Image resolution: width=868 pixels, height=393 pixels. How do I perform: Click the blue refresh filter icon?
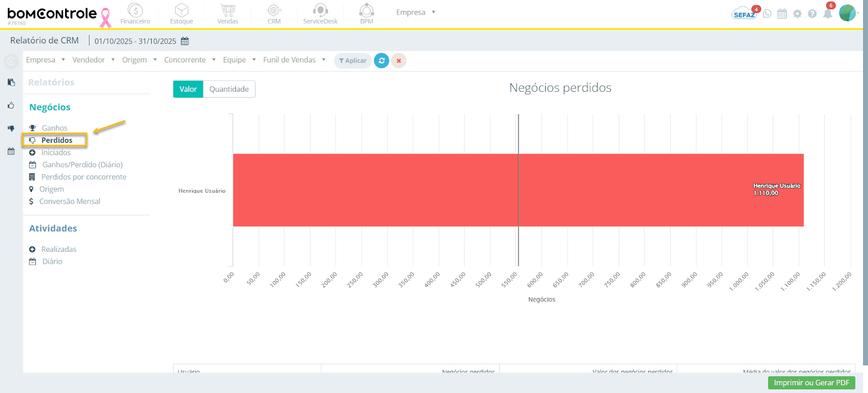(381, 61)
